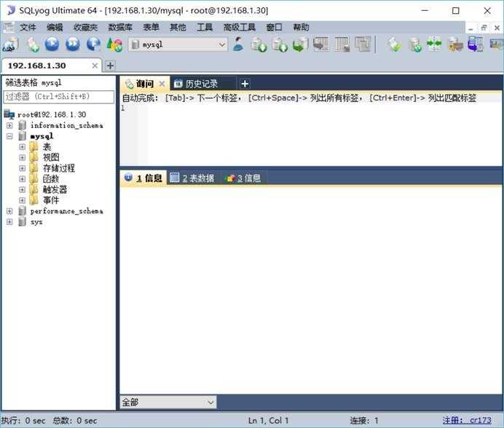The width and height of the screenshot is (504, 428).
Task: Click the greyed table properties icon
Action: point(342,44)
